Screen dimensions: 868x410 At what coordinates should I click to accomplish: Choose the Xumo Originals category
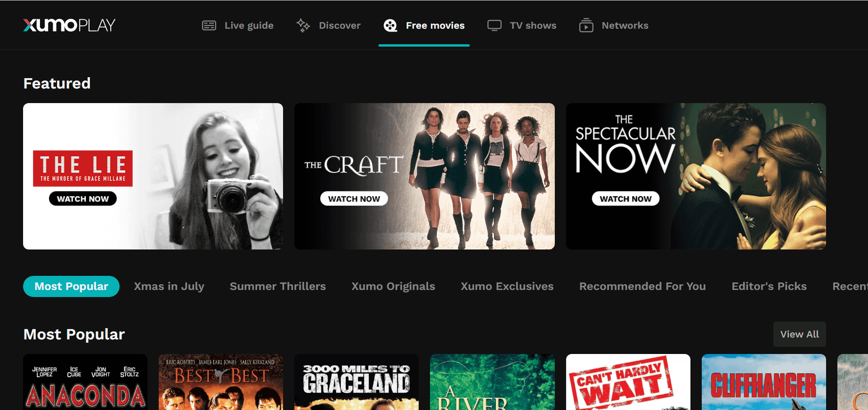click(x=393, y=286)
